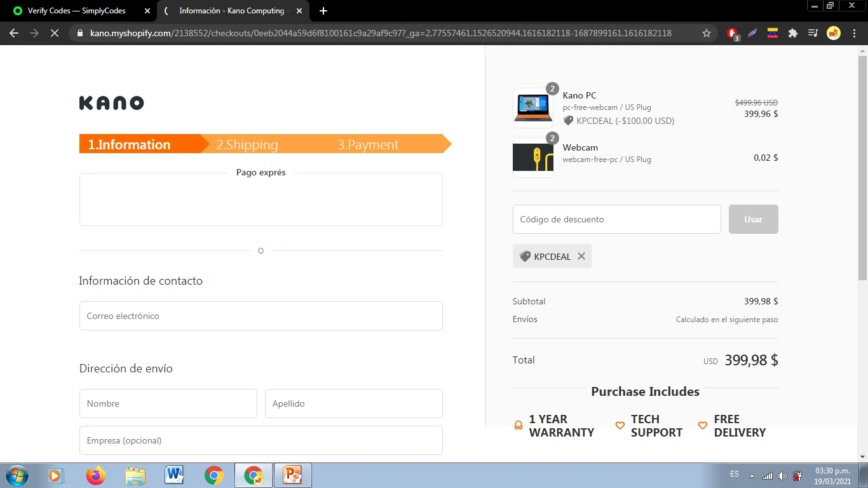This screenshot has height=488, width=868.
Task: Bookmark this page with the star icon
Action: point(707,33)
